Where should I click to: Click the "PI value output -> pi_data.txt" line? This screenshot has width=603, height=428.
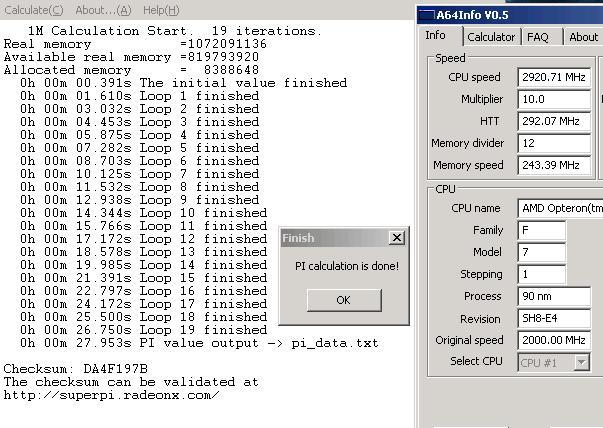click(200, 343)
